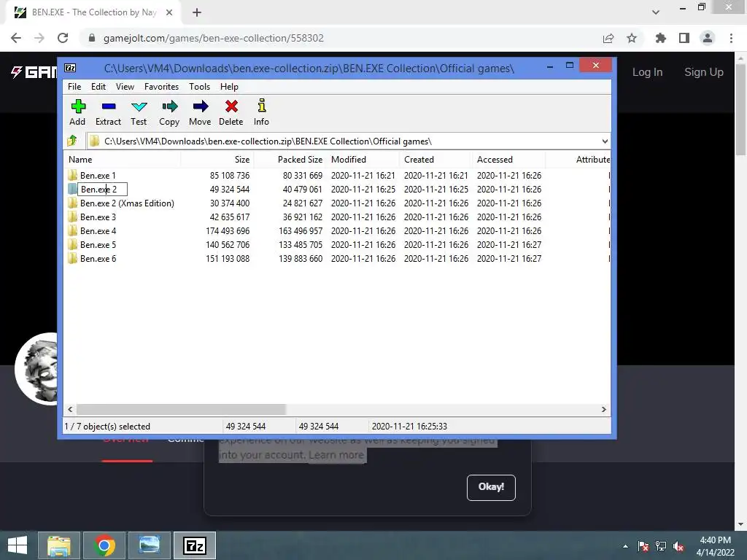Close the BEN.EXE Chrome tab
747x560 pixels.
coord(169,12)
